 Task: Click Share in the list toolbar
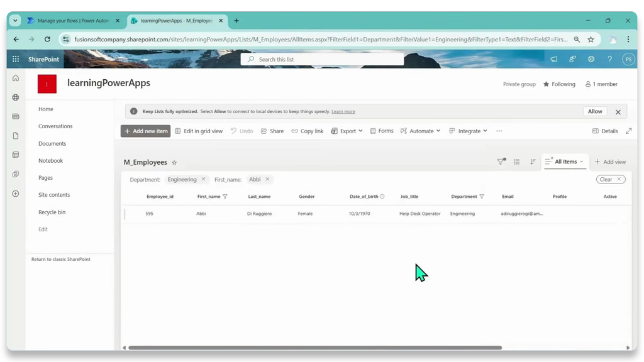click(x=272, y=131)
